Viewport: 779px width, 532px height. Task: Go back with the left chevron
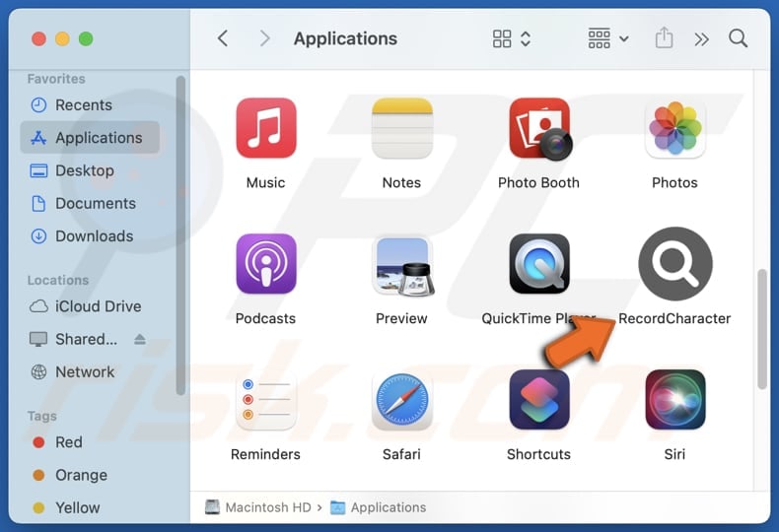(x=223, y=38)
